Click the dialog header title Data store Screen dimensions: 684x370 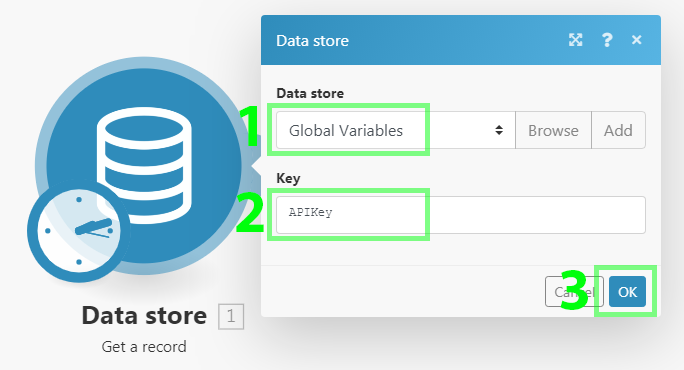tap(312, 41)
